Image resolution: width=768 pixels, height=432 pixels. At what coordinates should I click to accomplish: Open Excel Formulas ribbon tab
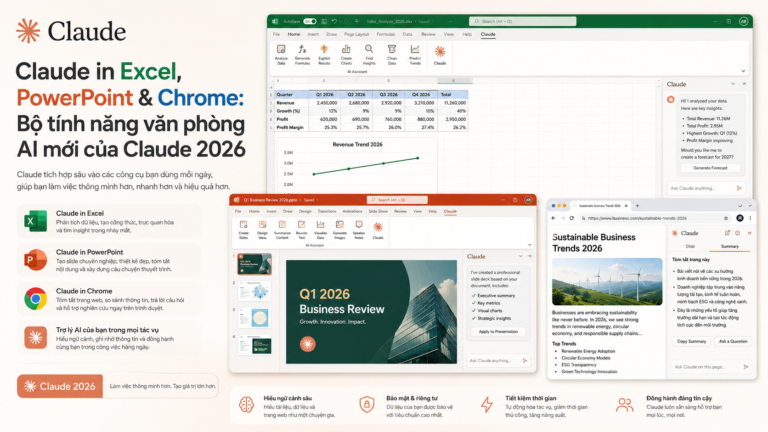[x=385, y=34]
